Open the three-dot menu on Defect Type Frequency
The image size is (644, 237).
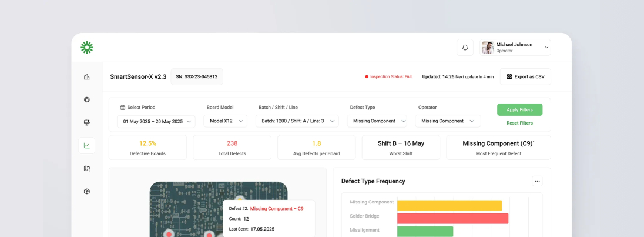pos(536,181)
